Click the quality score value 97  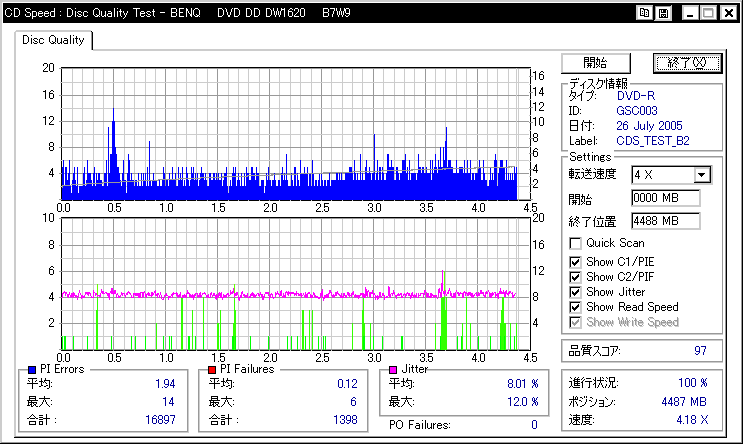coord(700,351)
